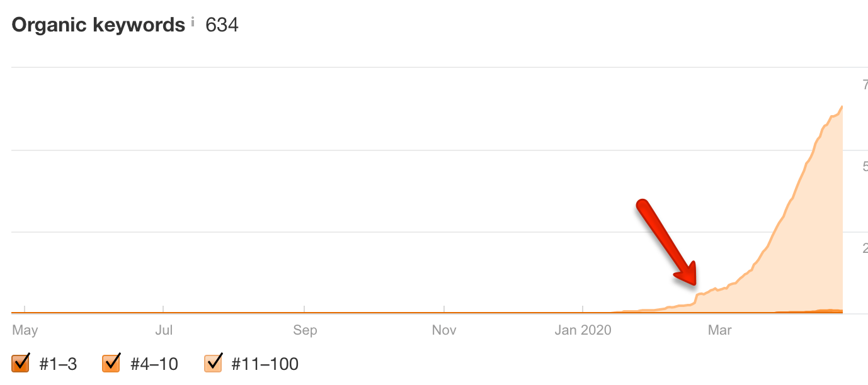868x385 pixels.
Task: Click the Sep label on the timeline axis
Action: pos(305,330)
